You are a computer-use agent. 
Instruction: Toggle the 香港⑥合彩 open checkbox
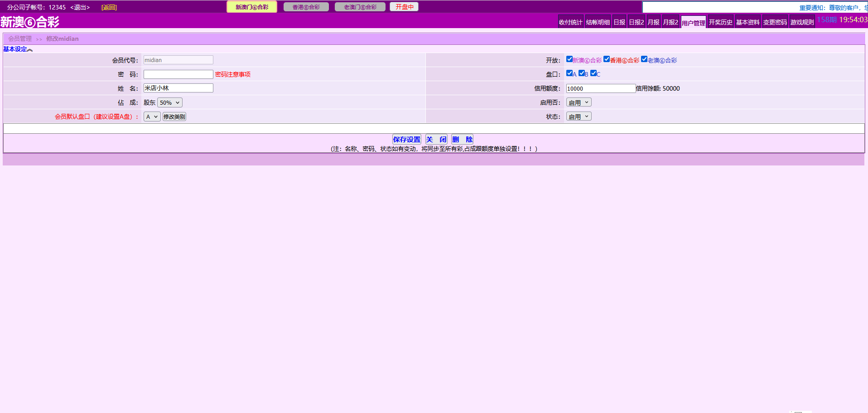(607, 59)
